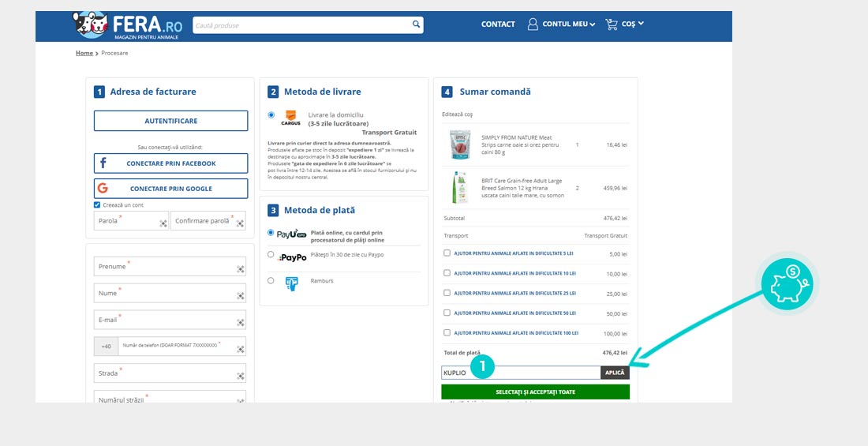Go to Home breadcrumb link
Image resolution: width=868 pixels, height=446 pixels.
click(84, 53)
